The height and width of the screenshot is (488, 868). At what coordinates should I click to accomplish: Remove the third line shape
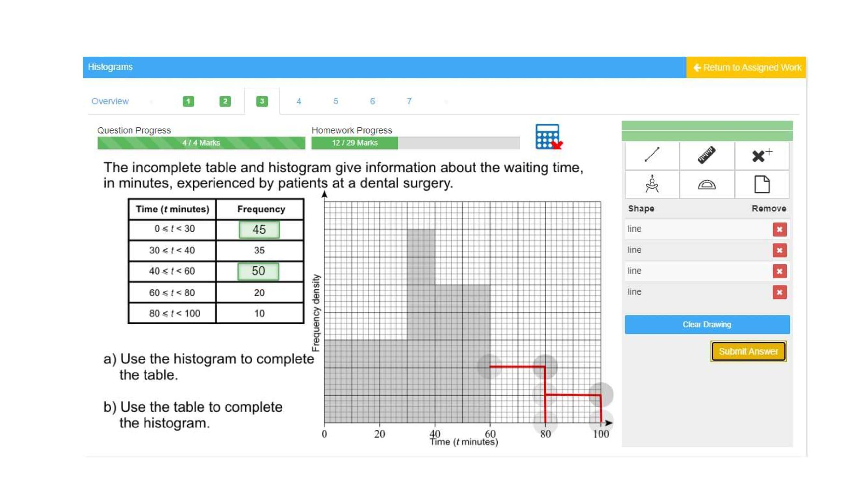pos(779,271)
